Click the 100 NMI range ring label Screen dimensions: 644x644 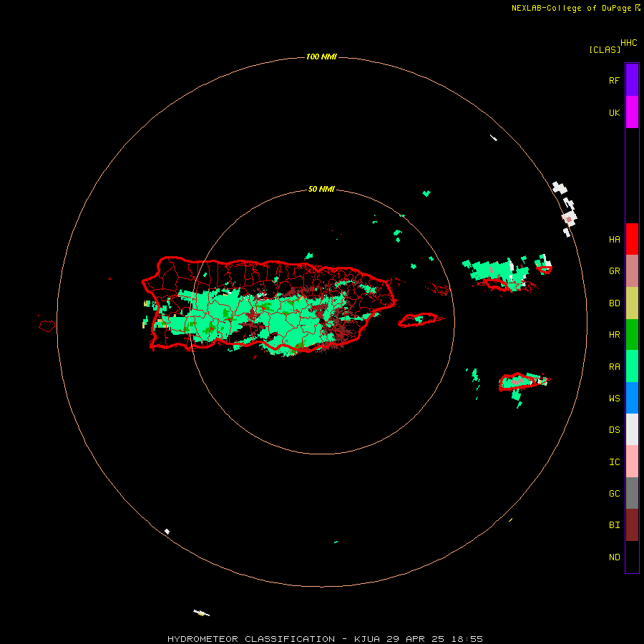click(321, 57)
